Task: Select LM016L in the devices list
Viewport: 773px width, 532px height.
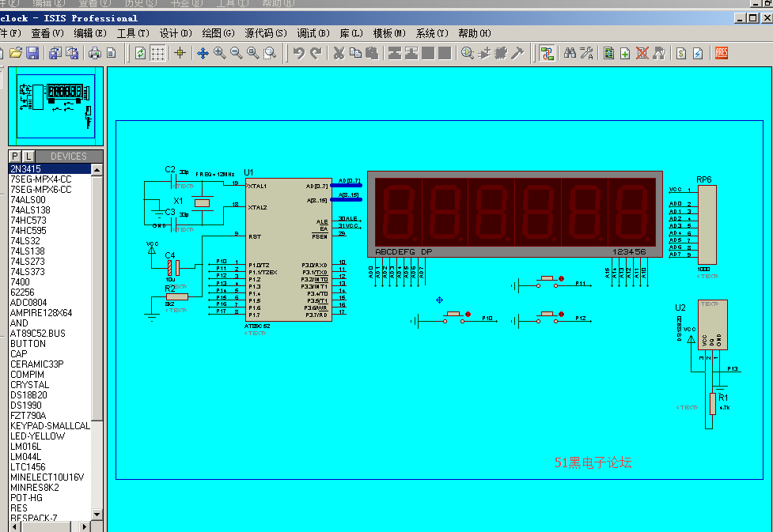Action: [x=50, y=447]
